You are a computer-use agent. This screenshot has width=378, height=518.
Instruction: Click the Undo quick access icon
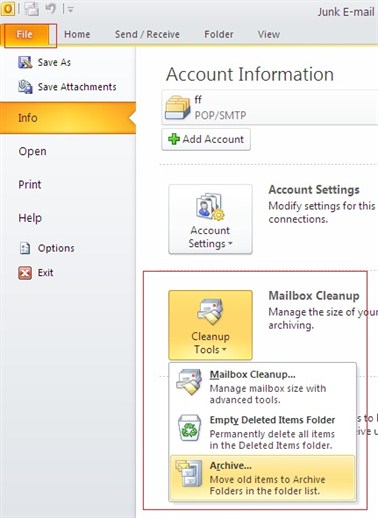50,9
